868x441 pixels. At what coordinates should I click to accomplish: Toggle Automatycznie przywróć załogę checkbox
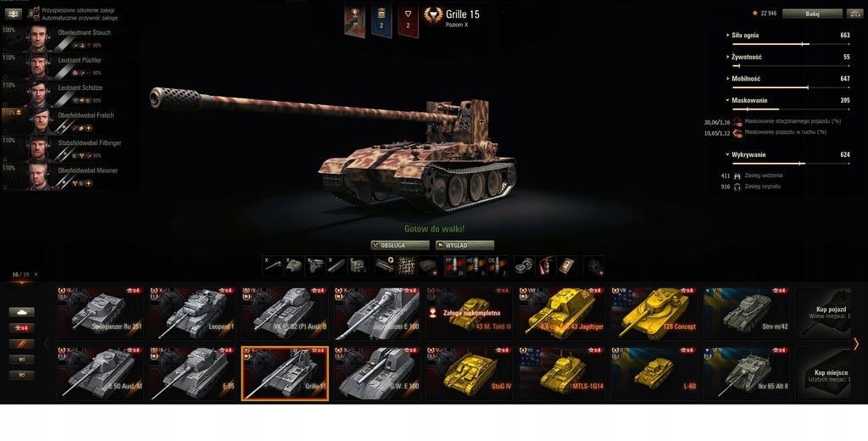pyautogui.click(x=36, y=18)
